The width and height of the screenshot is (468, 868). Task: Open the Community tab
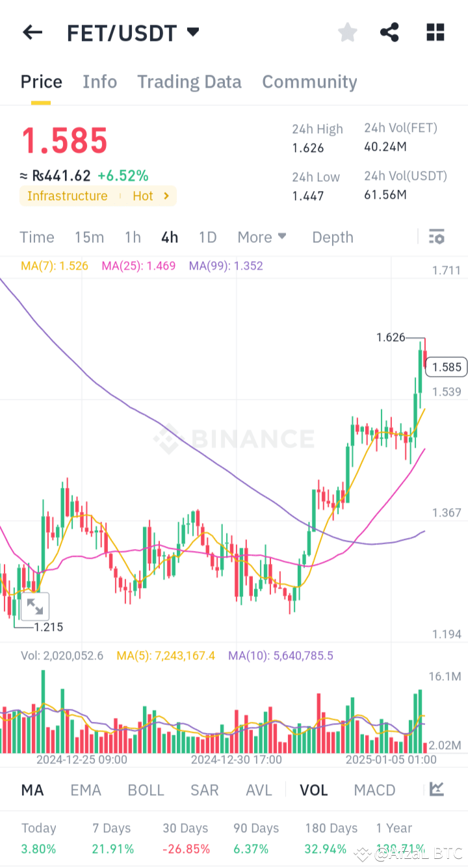click(309, 82)
